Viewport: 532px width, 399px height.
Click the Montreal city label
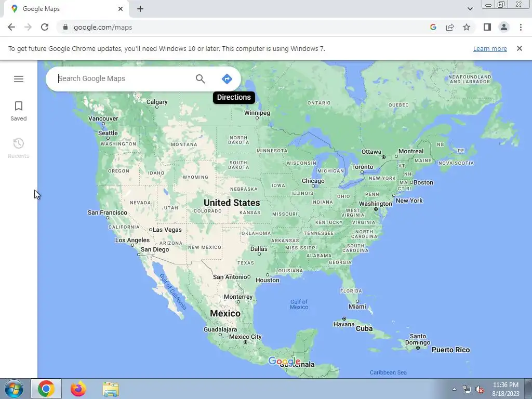coord(411,151)
